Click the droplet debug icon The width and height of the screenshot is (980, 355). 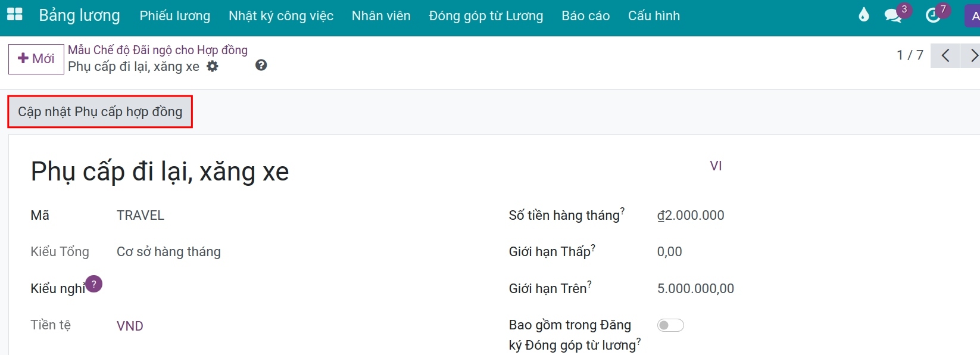tap(864, 15)
